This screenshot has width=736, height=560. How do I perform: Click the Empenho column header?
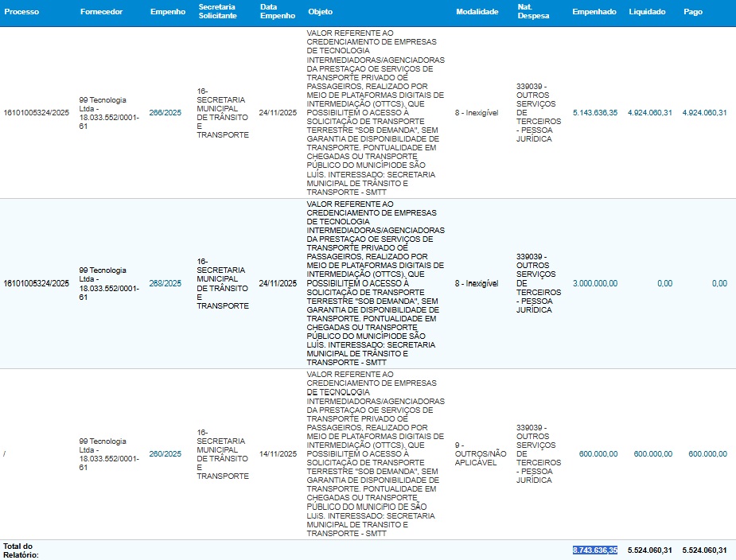(x=167, y=12)
